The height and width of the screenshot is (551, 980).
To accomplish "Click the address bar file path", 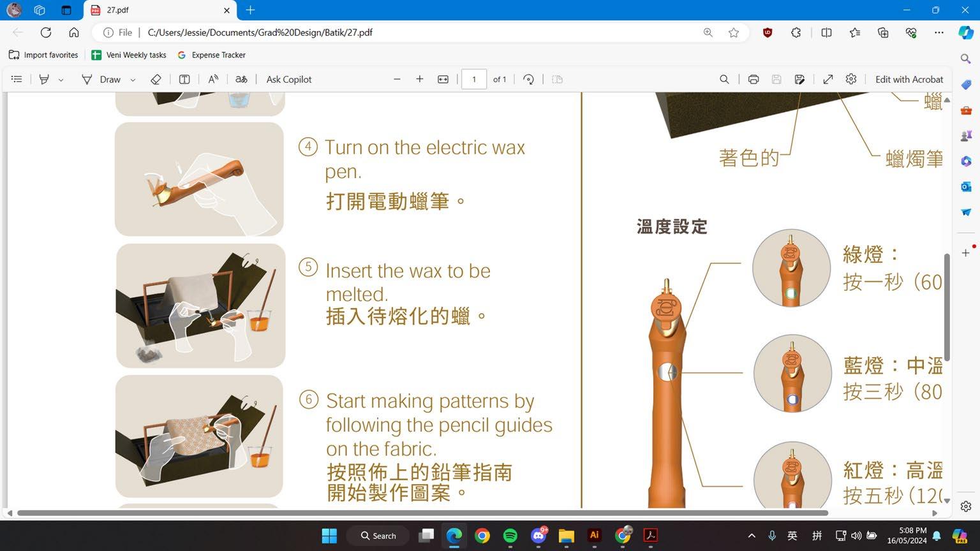I will point(260,33).
